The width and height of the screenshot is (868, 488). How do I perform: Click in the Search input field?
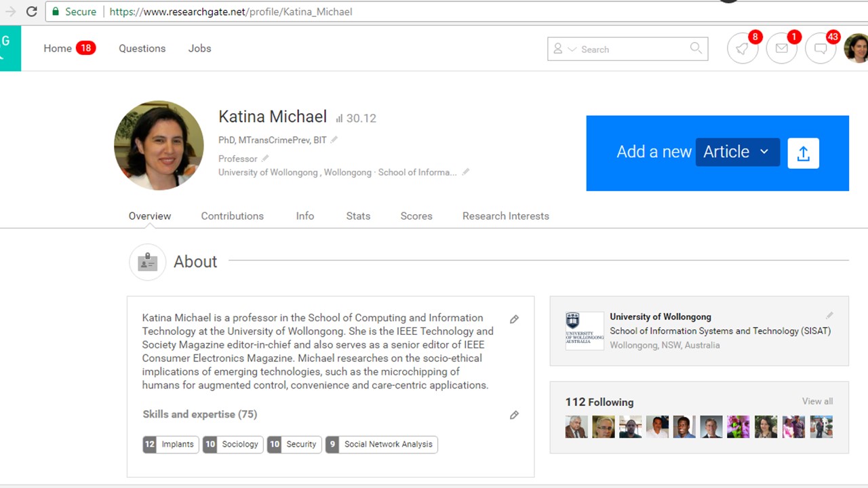tap(628, 49)
